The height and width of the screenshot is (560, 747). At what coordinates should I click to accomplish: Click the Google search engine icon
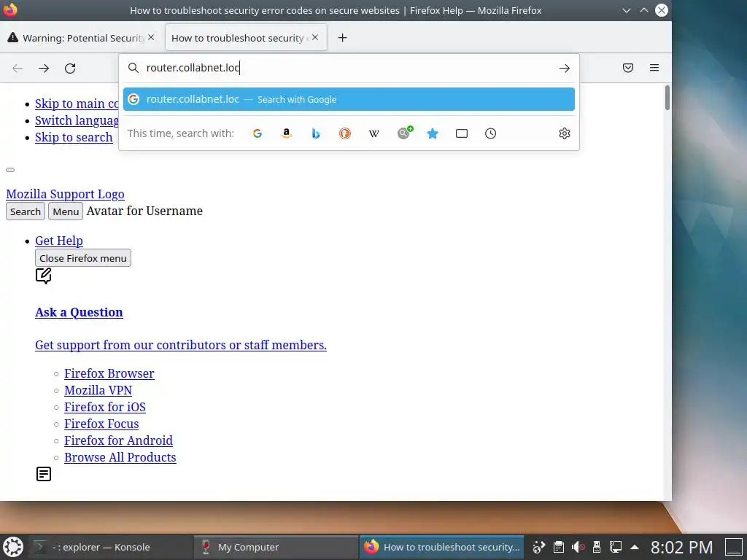click(x=258, y=133)
